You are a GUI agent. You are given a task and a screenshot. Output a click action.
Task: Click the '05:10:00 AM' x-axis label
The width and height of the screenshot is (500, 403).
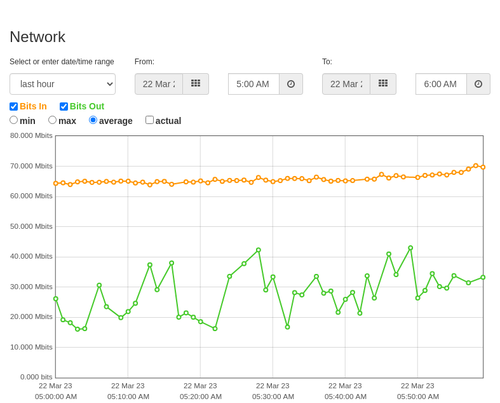coord(128,397)
